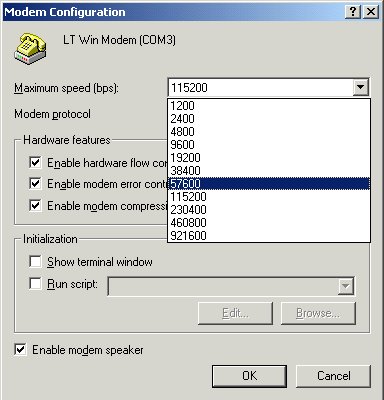Check Show terminal window option
384x400 pixels.
coord(35,261)
